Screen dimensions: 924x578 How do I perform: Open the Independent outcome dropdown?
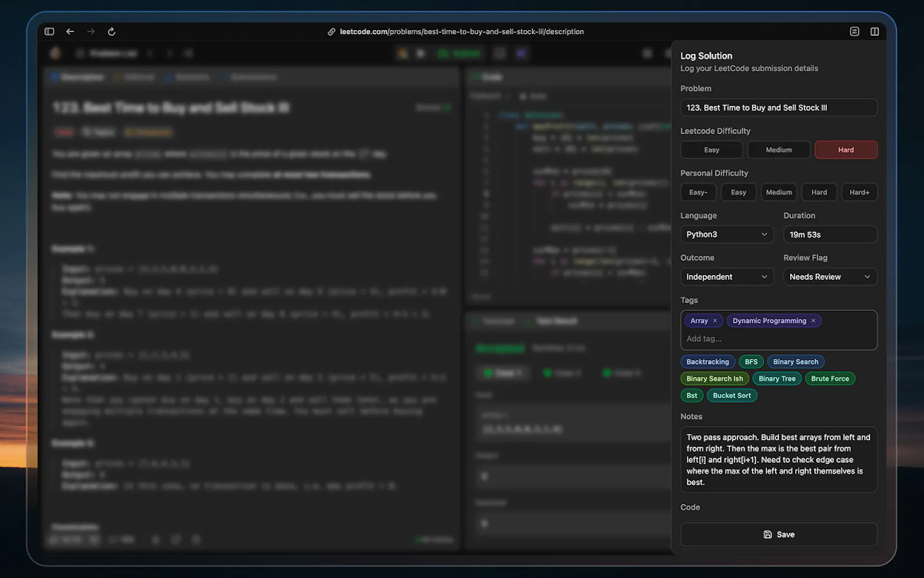click(x=727, y=277)
